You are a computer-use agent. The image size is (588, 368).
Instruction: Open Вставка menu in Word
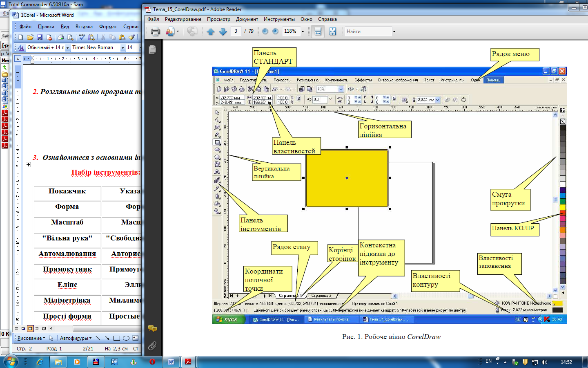click(x=84, y=27)
